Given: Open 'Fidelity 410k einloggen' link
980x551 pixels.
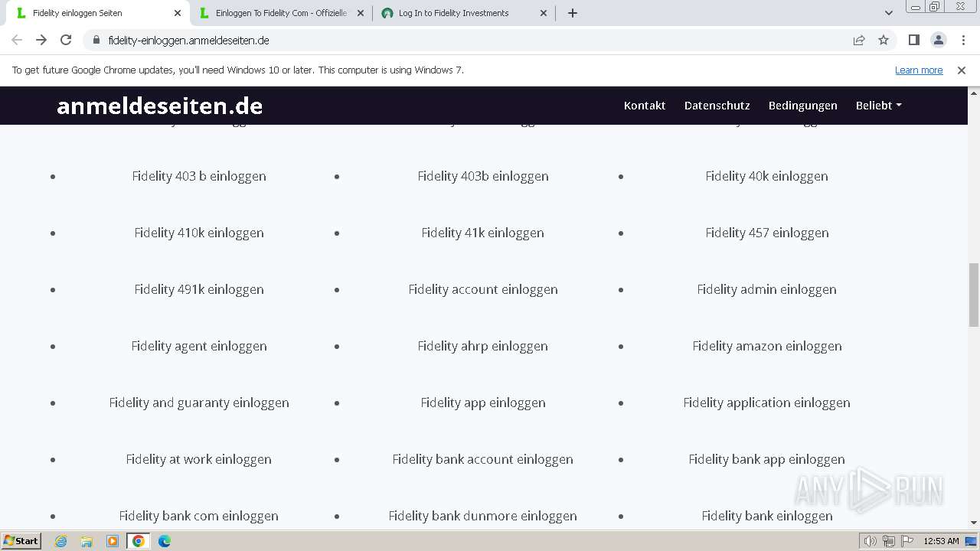Looking at the screenshot, I should point(199,233).
